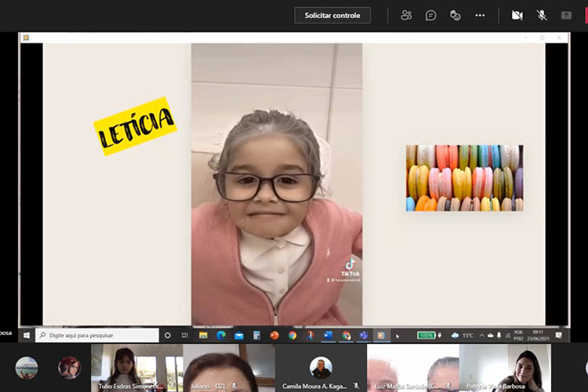
Task: Click the shared Windows Start button
Action: pyautogui.click(x=26, y=335)
